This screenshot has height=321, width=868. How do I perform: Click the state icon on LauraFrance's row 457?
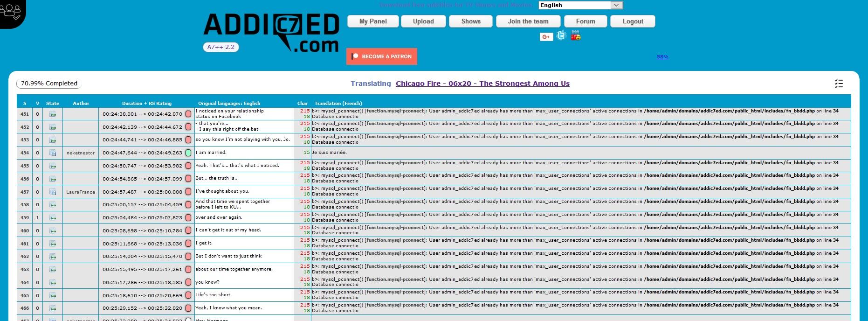pos(53,192)
